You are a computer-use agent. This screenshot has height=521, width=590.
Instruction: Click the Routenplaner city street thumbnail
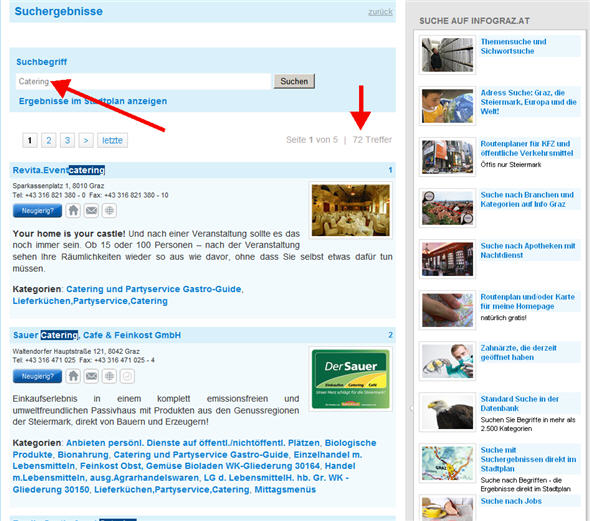pos(447,157)
